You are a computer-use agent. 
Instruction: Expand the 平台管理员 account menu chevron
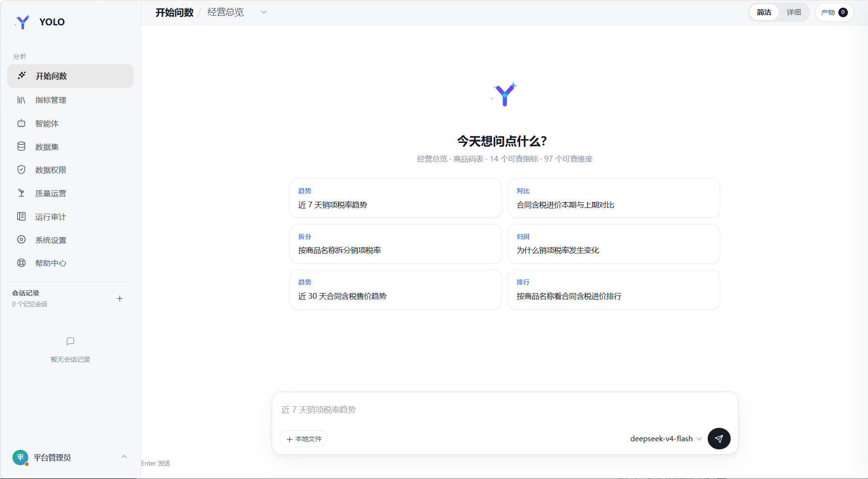(124, 457)
